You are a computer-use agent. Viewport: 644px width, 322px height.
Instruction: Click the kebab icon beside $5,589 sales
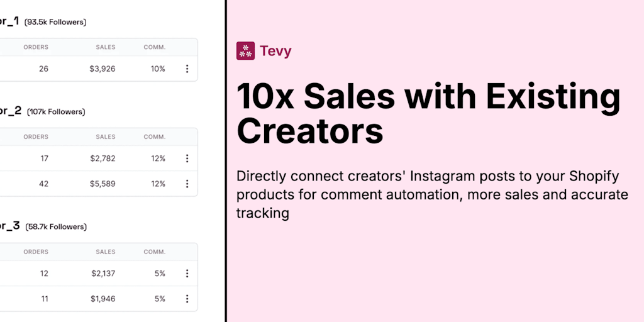point(187,184)
